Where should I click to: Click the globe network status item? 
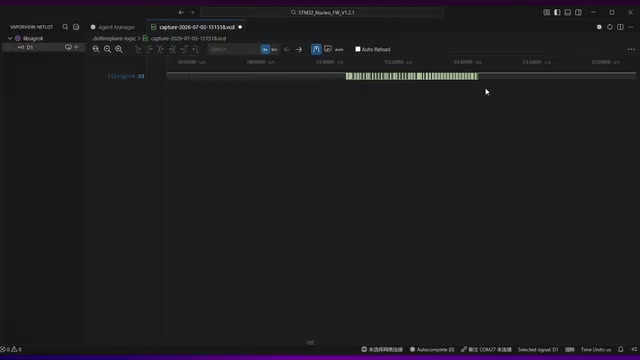click(x=382, y=349)
